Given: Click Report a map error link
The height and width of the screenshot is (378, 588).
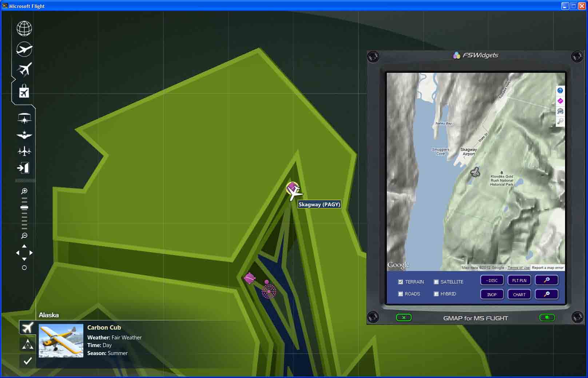Looking at the screenshot, I should click(x=548, y=268).
